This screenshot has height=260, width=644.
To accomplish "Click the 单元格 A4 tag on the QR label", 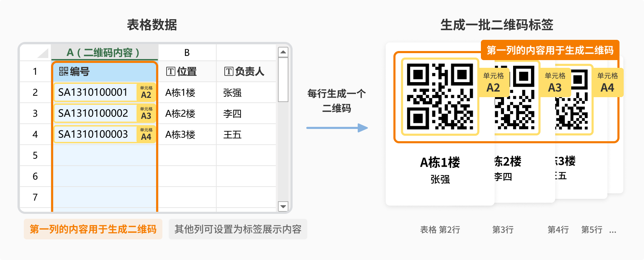I will click(608, 82).
